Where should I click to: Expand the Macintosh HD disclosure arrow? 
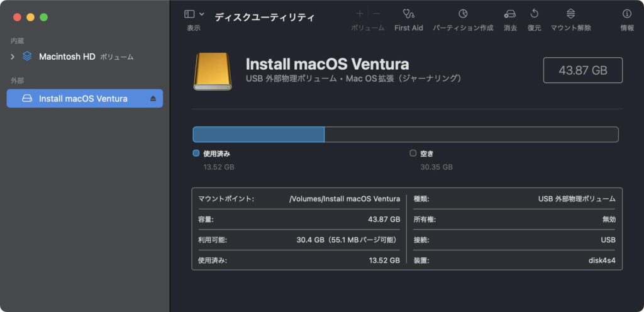(x=13, y=57)
